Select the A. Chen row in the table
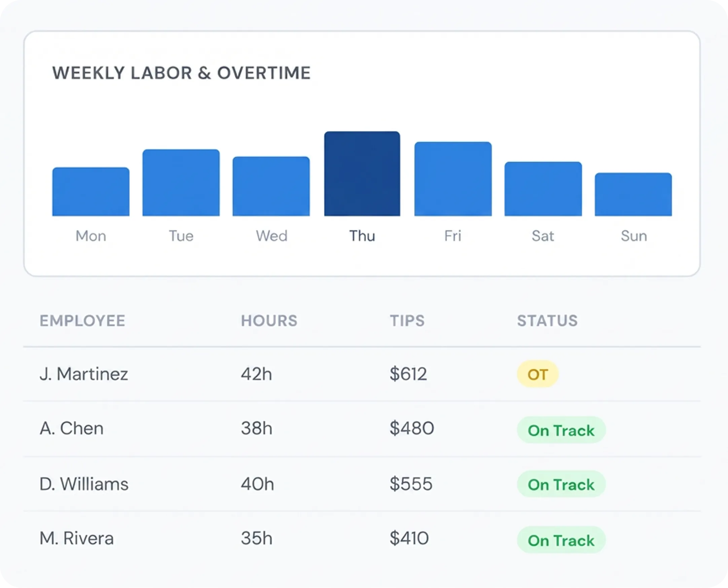The height and width of the screenshot is (588, 728). click(72, 428)
